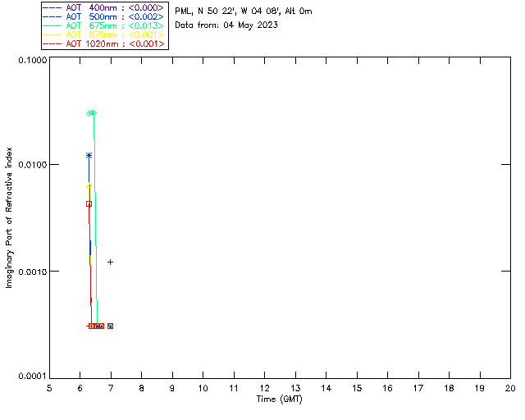Click the isolated red square marker at 7 GMT
The height and width of the screenshot is (420, 525).
tap(110, 326)
